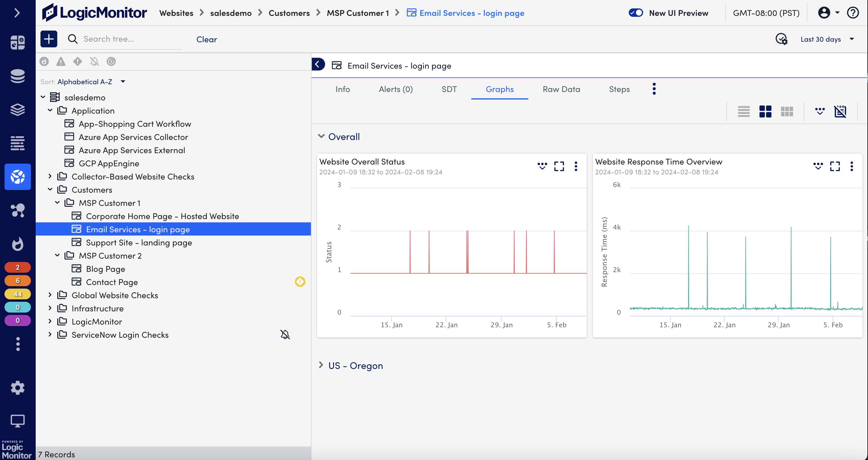Collapse the MSP Customer 2 folder
Screen dimensions: 868x460
pos(57,256)
